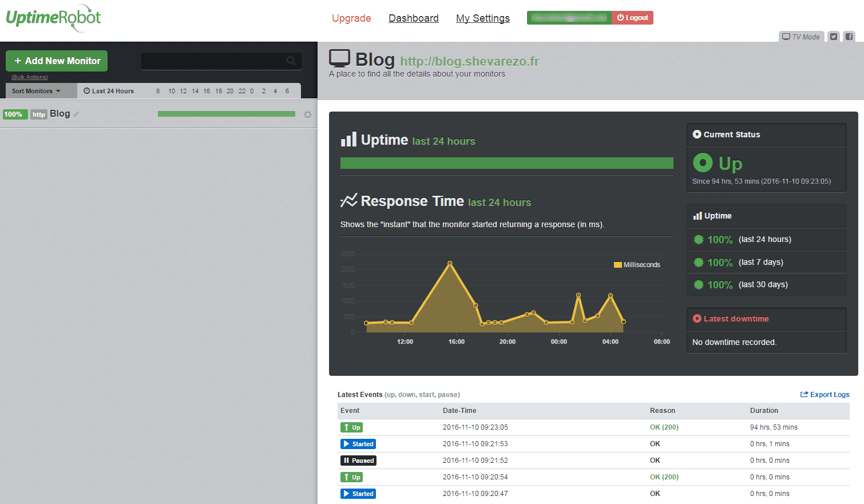Open Bulk Actions options
864x504 pixels.
[x=30, y=77]
